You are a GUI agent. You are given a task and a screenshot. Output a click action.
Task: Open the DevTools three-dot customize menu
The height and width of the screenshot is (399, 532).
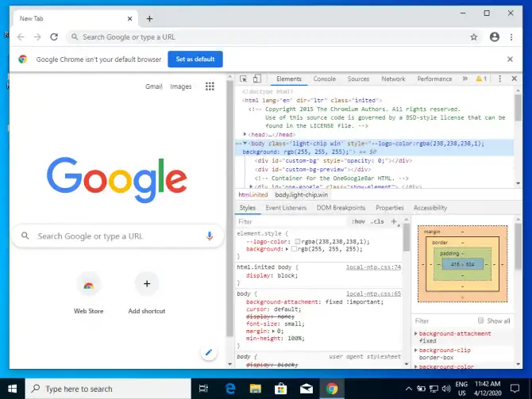(499, 79)
